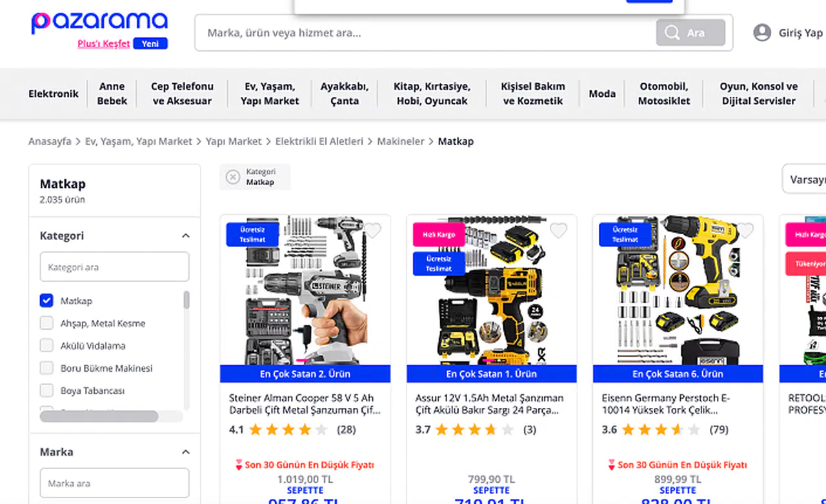This screenshot has width=826, height=504.
Task: Favorite the Steiner Alman Cooper drill
Action: coord(373,230)
